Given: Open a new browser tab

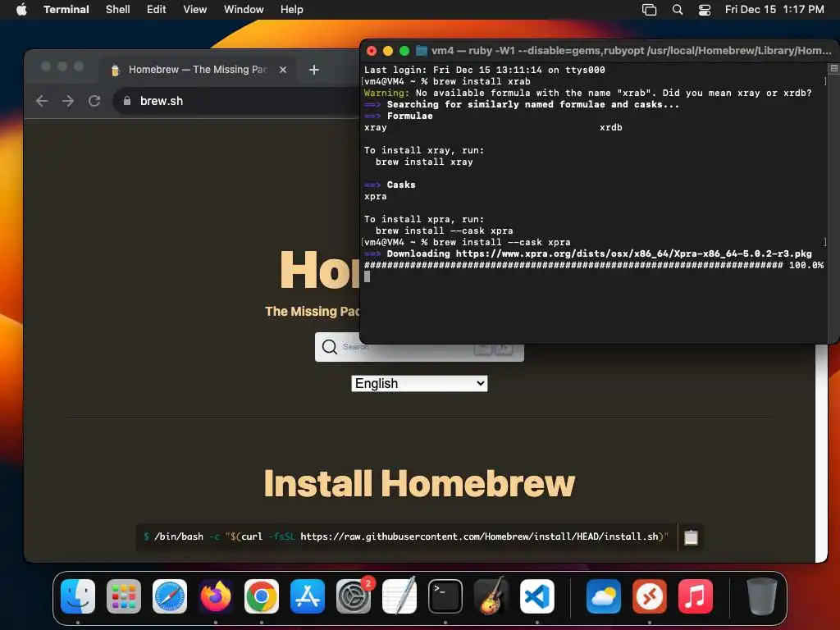Looking at the screenshot, I should tap(314, 70).
